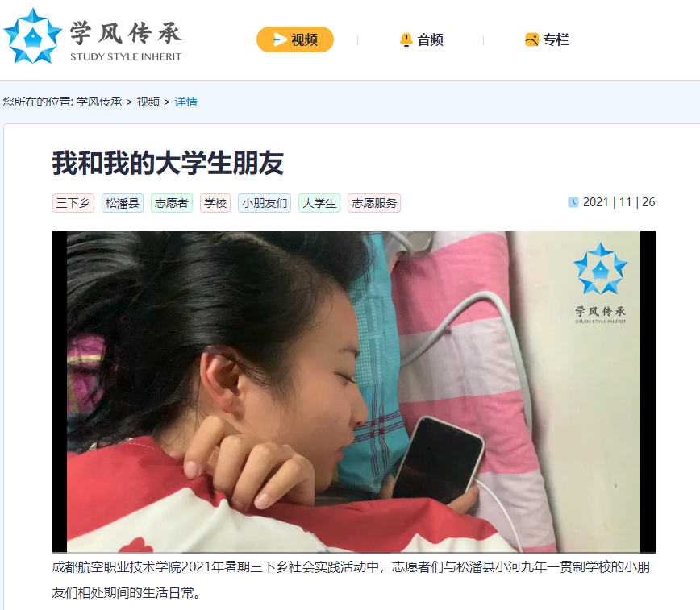The image size is (700, 610).
Task: Go to 视频 in the breadcrumb
Action: point(148,102)
